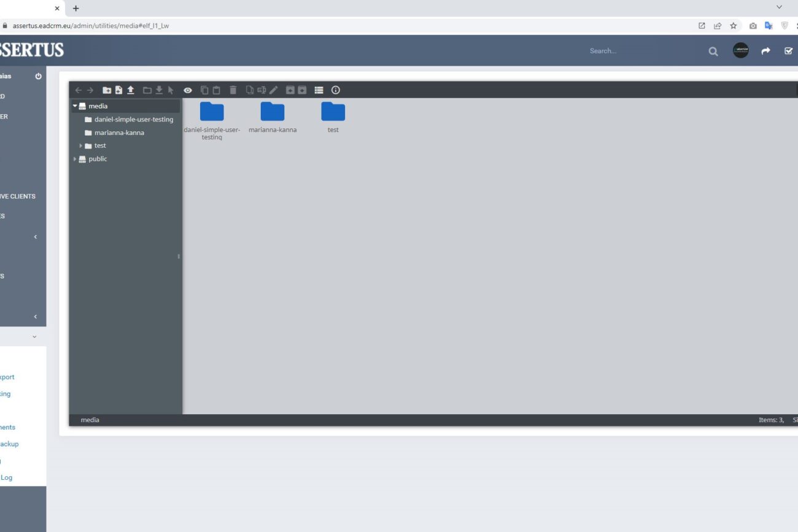Click the Upload files toolbar icon
The height and width of the screenshot is (532, 798).
click(x=131, y=90)
